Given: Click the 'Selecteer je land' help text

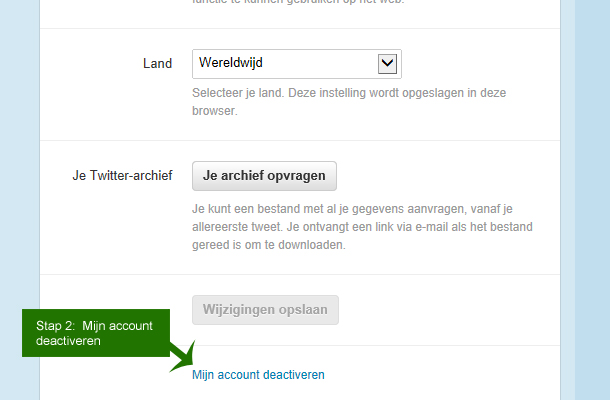Looking at the screenshot, I should point(349,102).
